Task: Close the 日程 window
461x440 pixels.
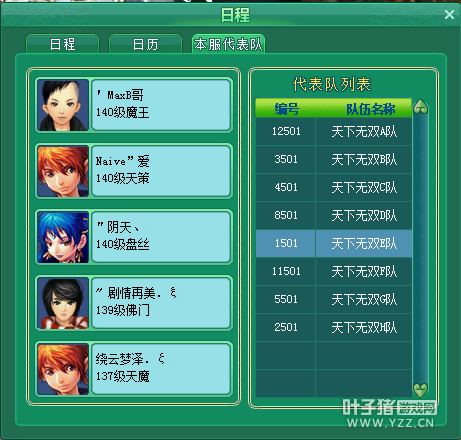Action: pos(449,14)
